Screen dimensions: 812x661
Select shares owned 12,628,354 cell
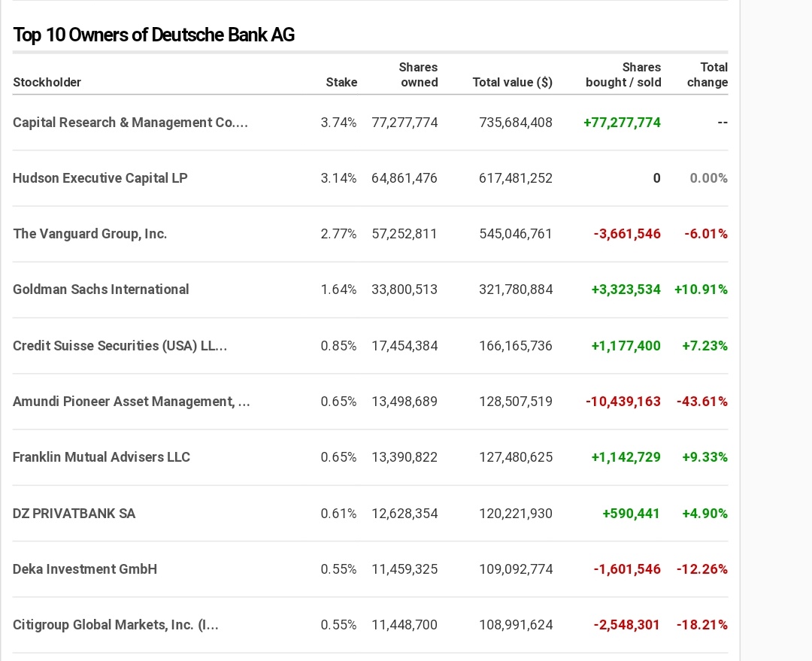pos(404,514)
